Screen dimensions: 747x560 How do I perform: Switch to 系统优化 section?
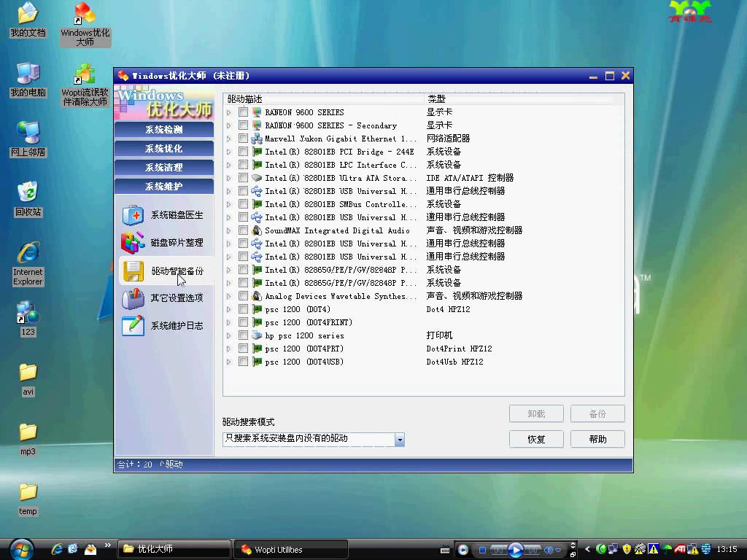point(164,149)
